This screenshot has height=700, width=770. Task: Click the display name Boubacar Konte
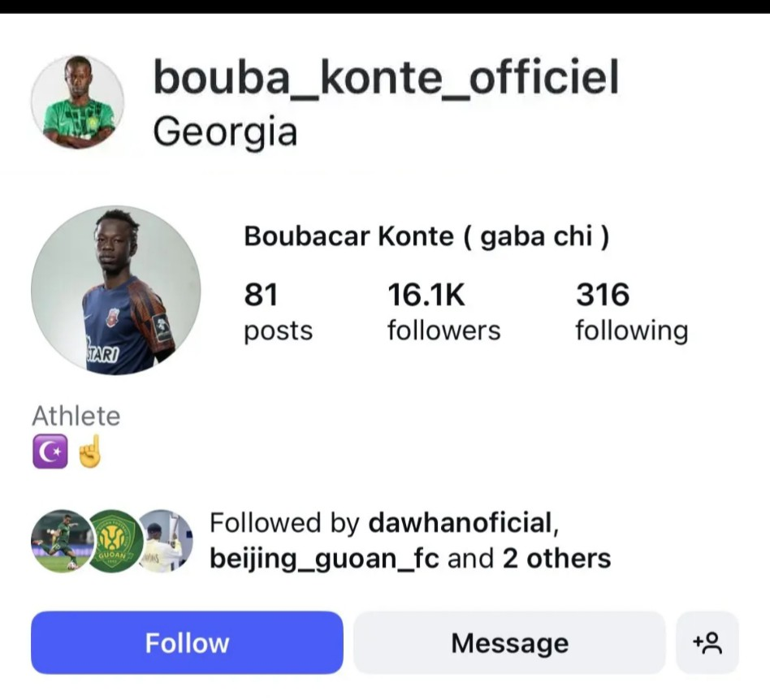tap(349, 236)
